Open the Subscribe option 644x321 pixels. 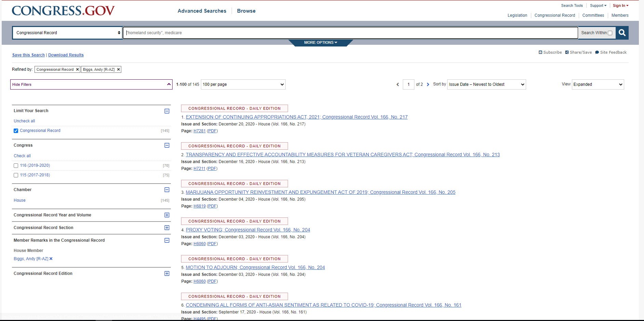point(550,52)
